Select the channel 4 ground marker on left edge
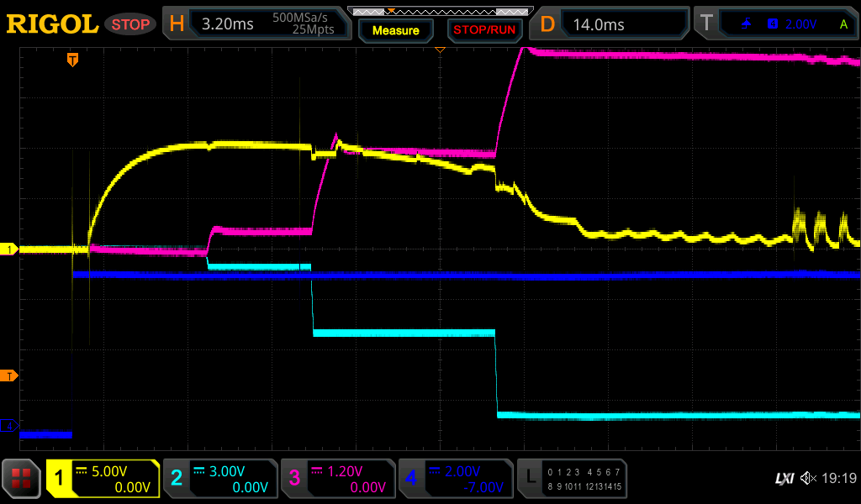Viewport: 861px width, 504px height. [9, 426]
